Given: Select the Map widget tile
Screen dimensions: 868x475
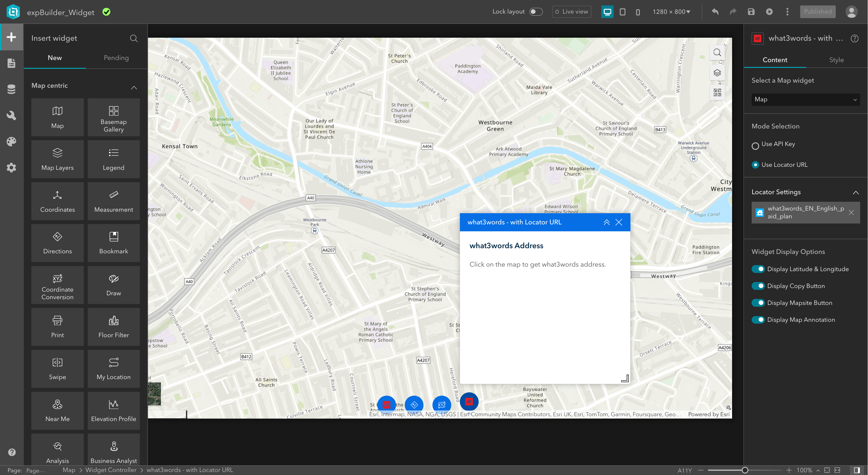Looking at the screenshot, I should 57,117.
